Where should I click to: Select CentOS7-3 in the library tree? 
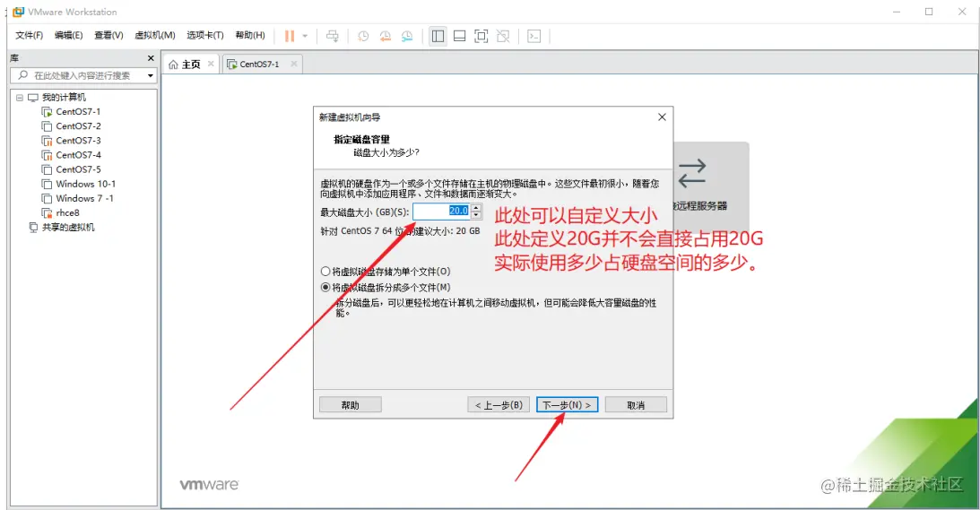coord(77,141)
